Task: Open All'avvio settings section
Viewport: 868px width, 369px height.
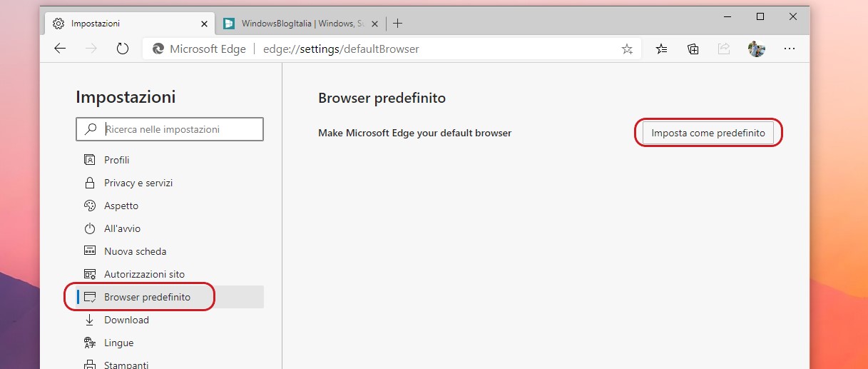Action: point(170,228)
